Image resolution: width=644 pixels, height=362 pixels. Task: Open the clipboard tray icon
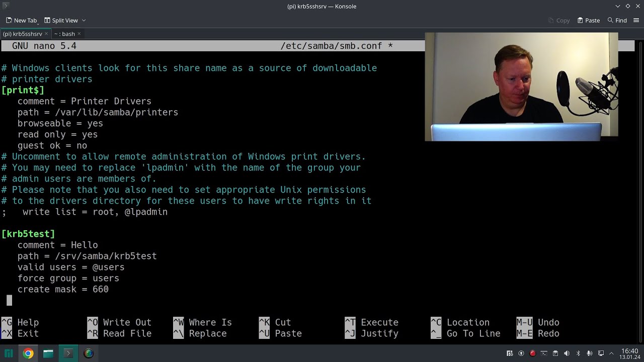coord(555,353)
